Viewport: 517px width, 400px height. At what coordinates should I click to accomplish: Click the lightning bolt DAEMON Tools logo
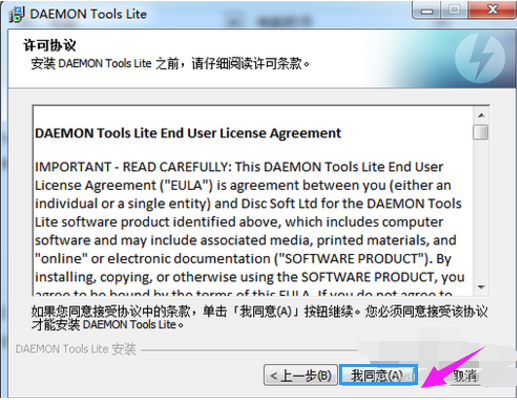tap(480, 58)
